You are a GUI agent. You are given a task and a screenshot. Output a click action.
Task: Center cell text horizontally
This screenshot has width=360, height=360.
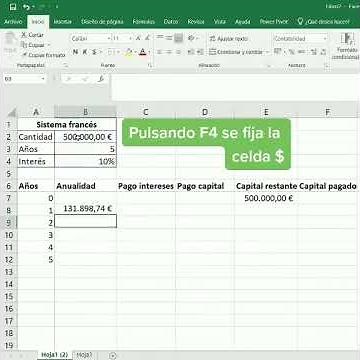click(x=169, y=52)
